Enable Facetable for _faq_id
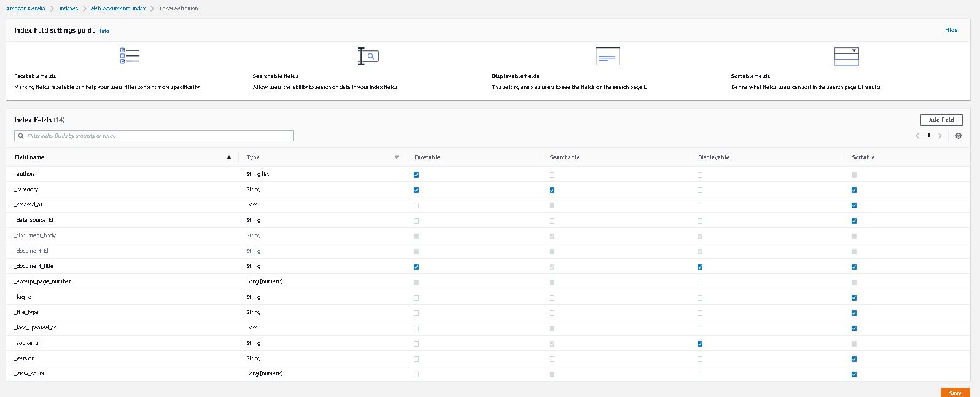The width and height of the screenshot is (980, 397). pos(416,297)
